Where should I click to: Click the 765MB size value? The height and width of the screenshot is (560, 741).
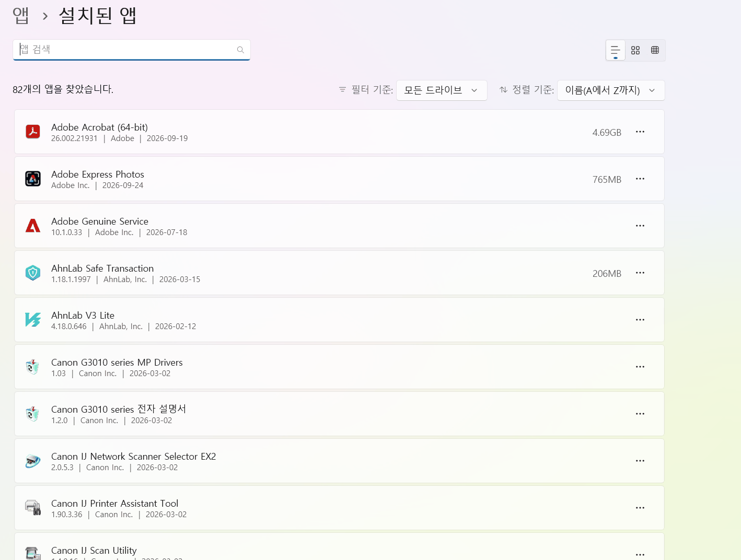pos(607,180)
